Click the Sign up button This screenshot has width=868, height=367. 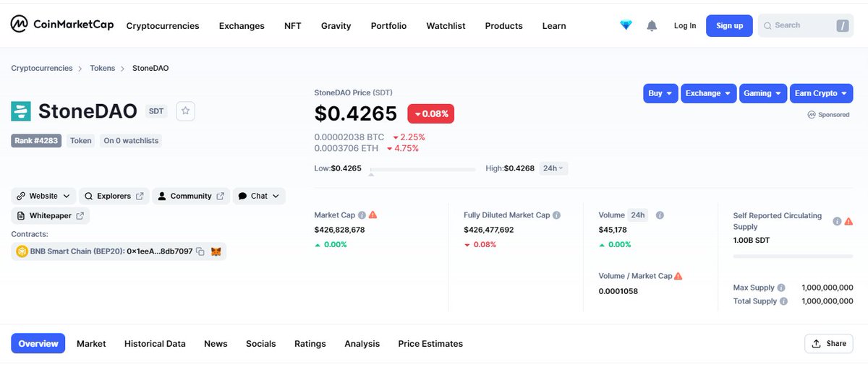(x=729, y=26)
